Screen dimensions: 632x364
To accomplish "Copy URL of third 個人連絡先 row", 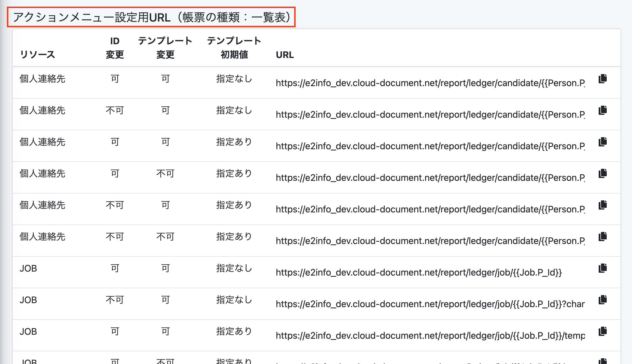I will 603,142.
